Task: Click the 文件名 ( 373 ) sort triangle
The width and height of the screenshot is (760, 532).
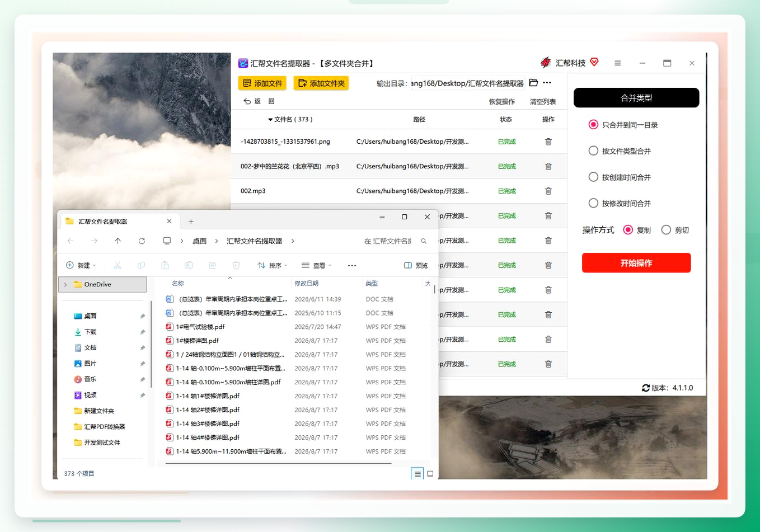Action: click(x=270, y=120)
